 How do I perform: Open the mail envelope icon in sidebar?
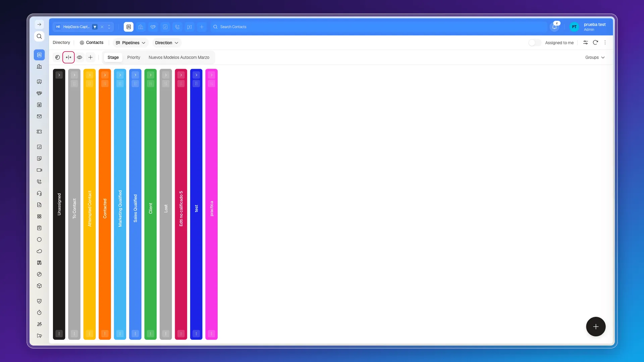(x=39, y=116)
